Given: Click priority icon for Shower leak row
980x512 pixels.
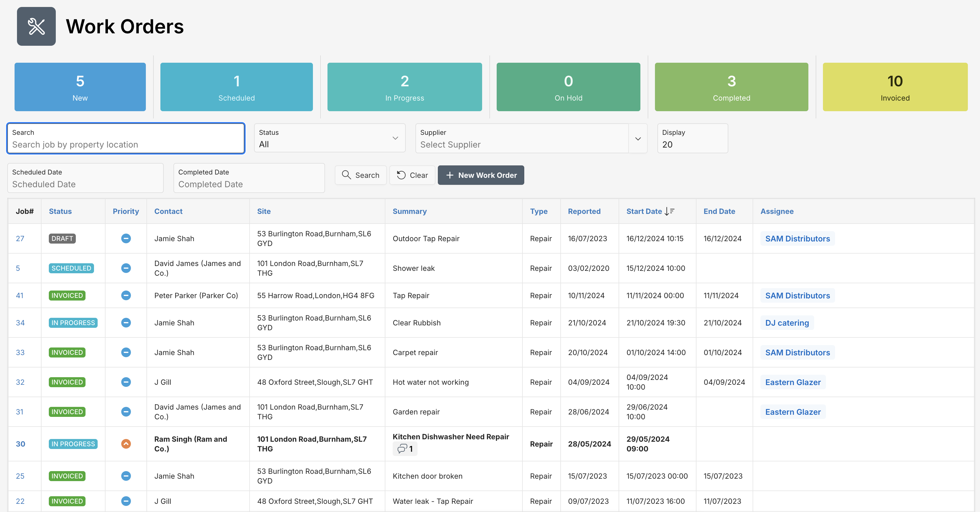Looking at the screenshot, I should (126, 268).
